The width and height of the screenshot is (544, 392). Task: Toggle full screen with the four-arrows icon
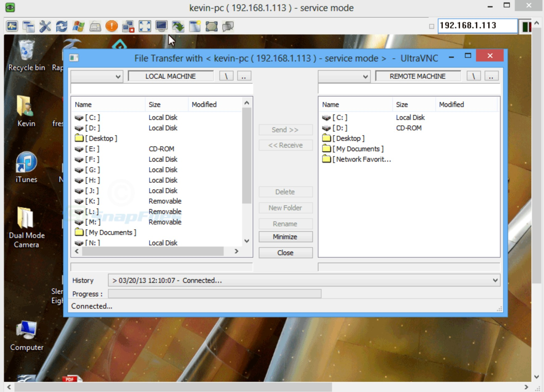click(145, 26)
